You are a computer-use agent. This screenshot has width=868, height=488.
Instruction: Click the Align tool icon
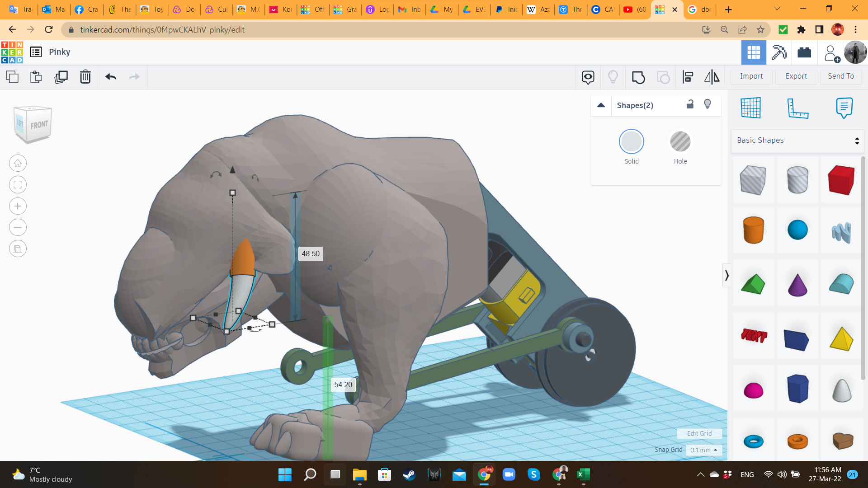coord(688,77)
